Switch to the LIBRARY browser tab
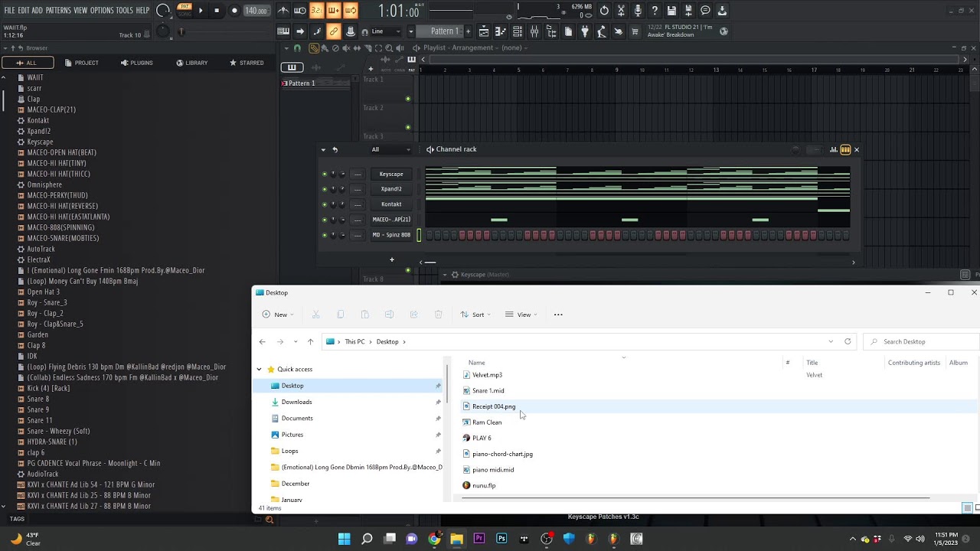Image resolution: width=980 pixels, height=551 pixels. coord(191,63)
